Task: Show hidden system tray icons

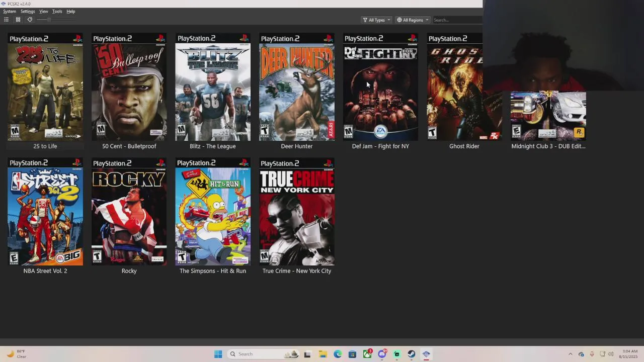Action: point(570,354)
